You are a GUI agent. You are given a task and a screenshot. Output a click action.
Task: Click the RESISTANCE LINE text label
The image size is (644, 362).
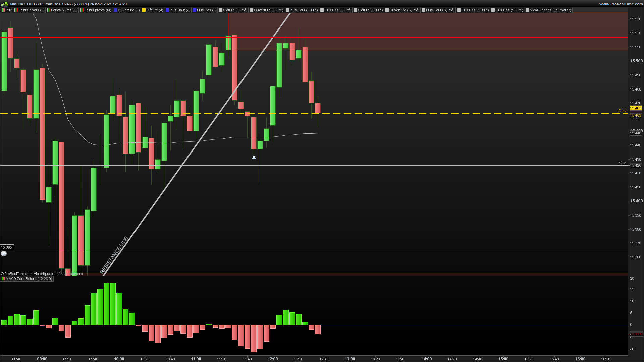point(114,255)
